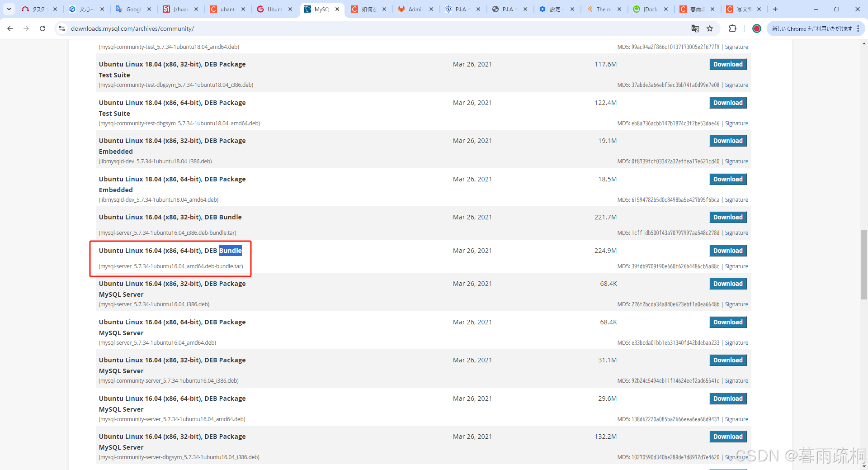Open a new tab with the plus button
868x470 pixels.
[x=775, y=9]
